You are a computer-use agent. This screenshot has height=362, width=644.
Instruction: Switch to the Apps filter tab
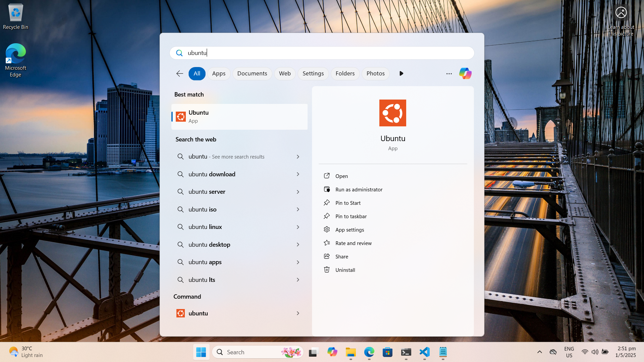219,73
